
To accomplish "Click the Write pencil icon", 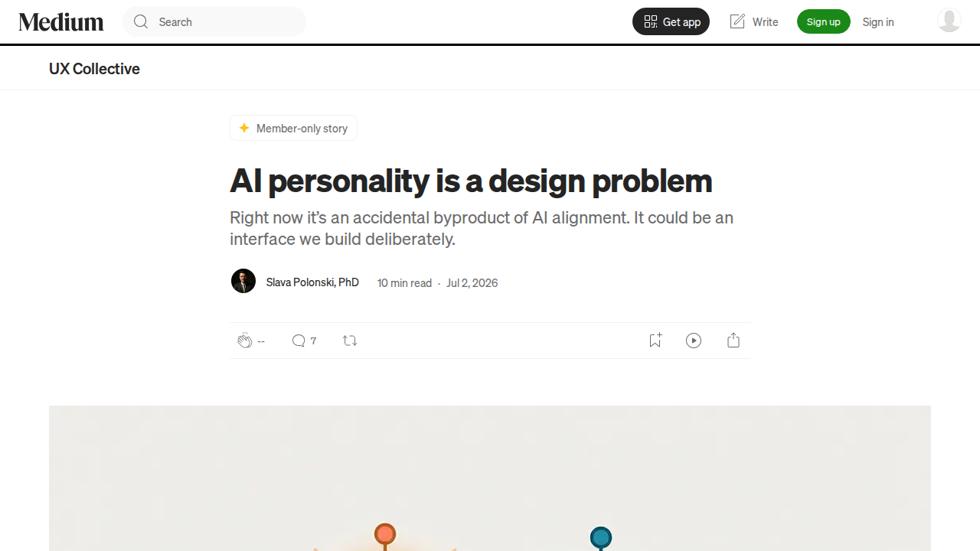I will pyautogui.click(x=737, y=21).
